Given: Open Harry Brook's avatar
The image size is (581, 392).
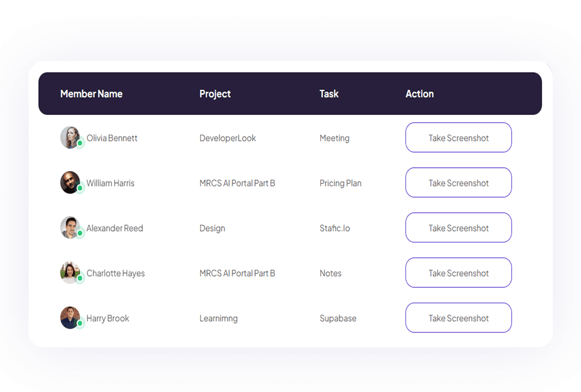Looking at the screenshot, I should pos(70,317).
